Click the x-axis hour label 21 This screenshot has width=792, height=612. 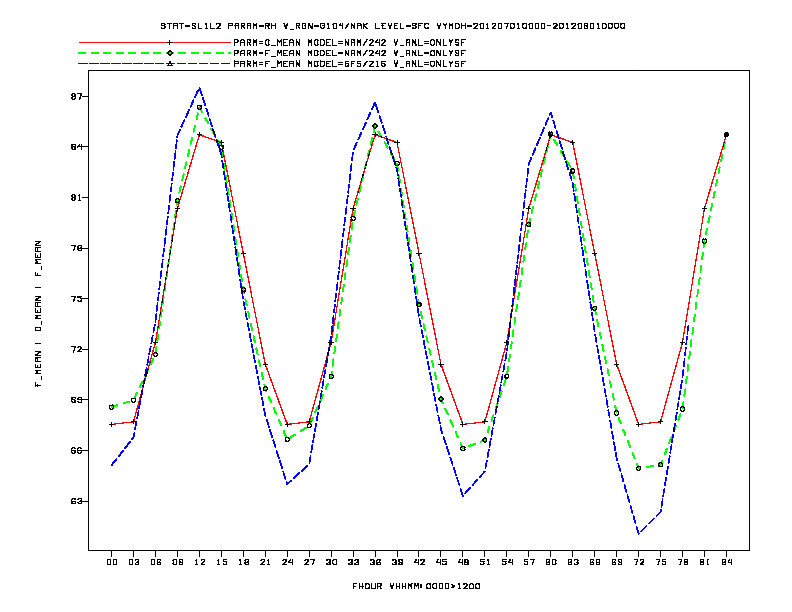(x=265, y=562)
